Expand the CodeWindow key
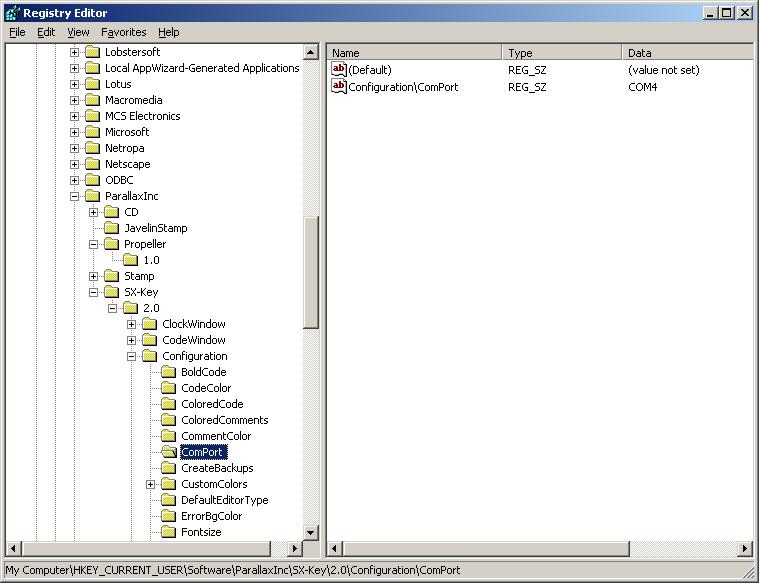The height and width of the screenshot is (583, 759). (131, 340)
